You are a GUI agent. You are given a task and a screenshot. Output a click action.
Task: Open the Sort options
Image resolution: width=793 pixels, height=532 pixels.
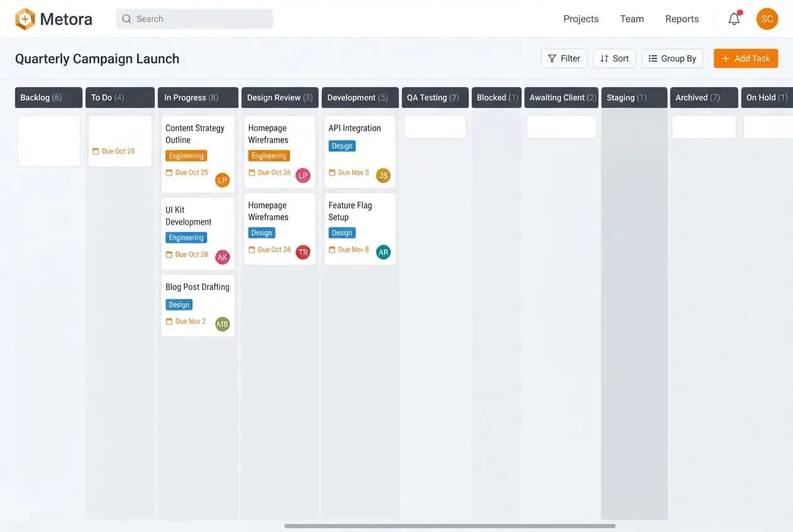pos(614,58)
